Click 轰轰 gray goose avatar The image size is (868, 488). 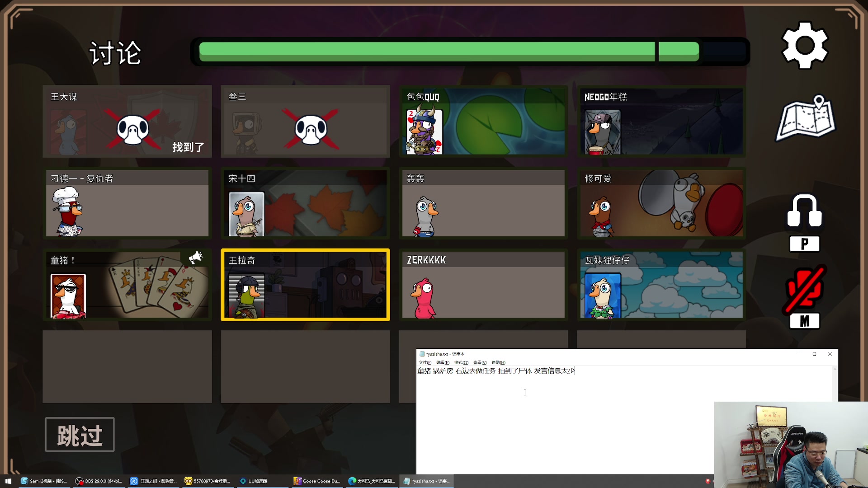pos(426,217)
